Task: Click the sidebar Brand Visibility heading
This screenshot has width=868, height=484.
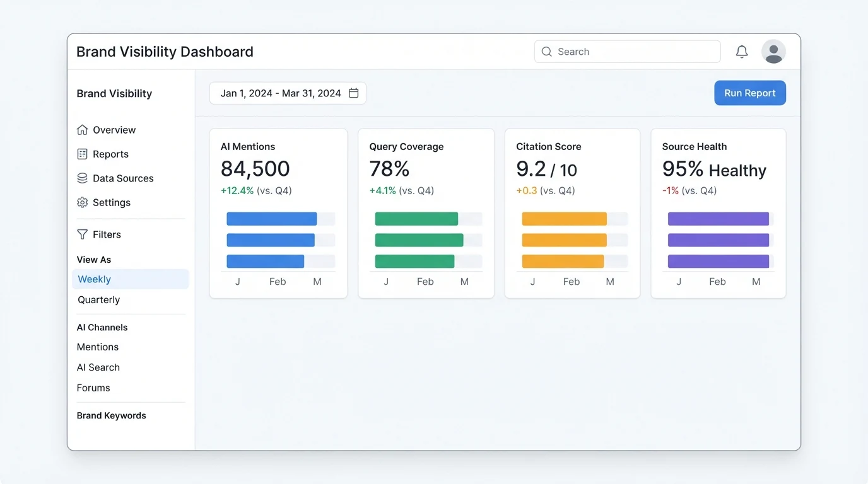Action: (x=114, y=94)
